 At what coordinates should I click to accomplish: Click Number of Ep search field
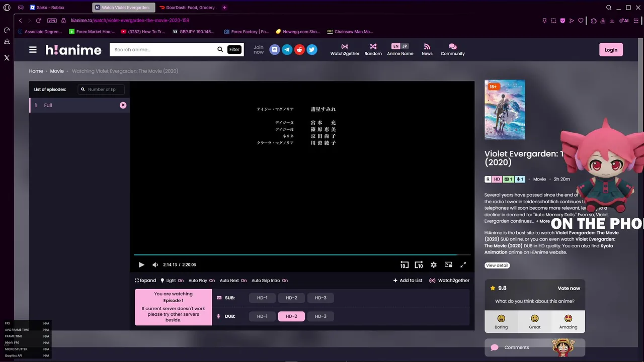click(x=101, y=89)
